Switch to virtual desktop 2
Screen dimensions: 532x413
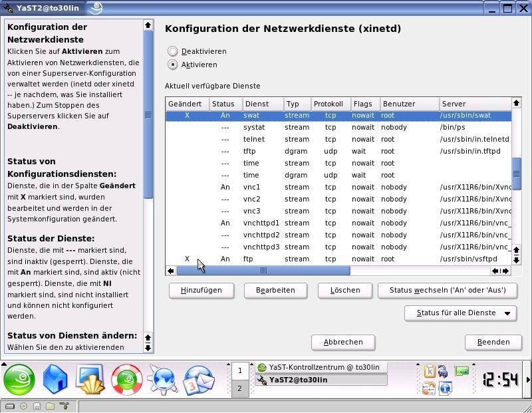tap(240, 388)
